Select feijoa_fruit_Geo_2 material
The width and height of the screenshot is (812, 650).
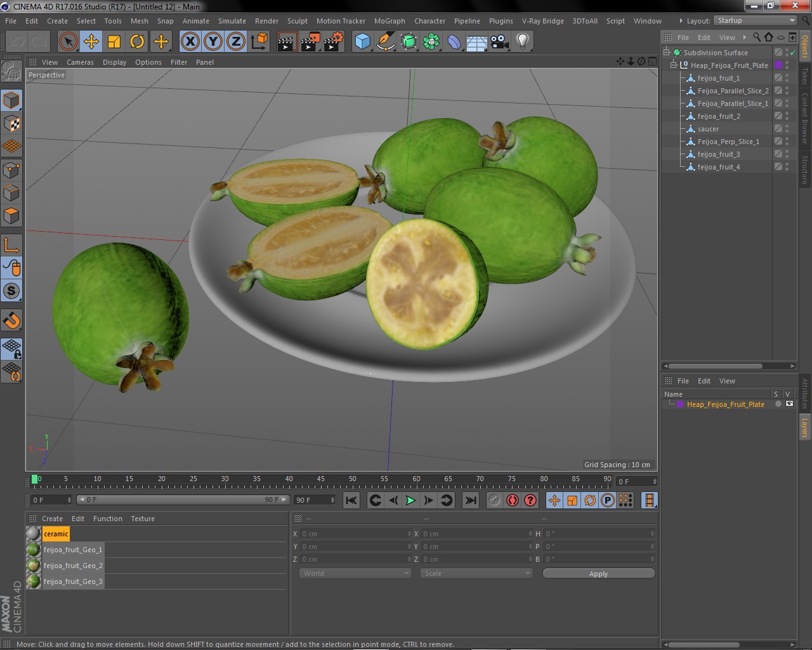click(72, 566)
